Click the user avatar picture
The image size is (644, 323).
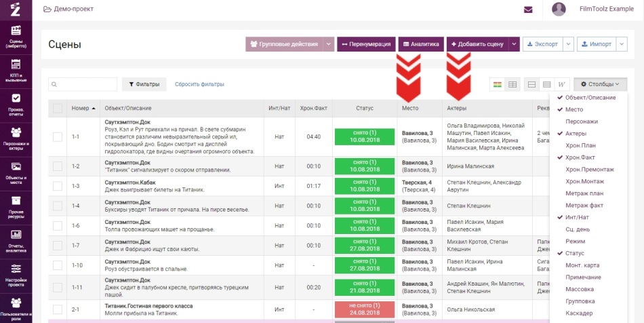559,9
